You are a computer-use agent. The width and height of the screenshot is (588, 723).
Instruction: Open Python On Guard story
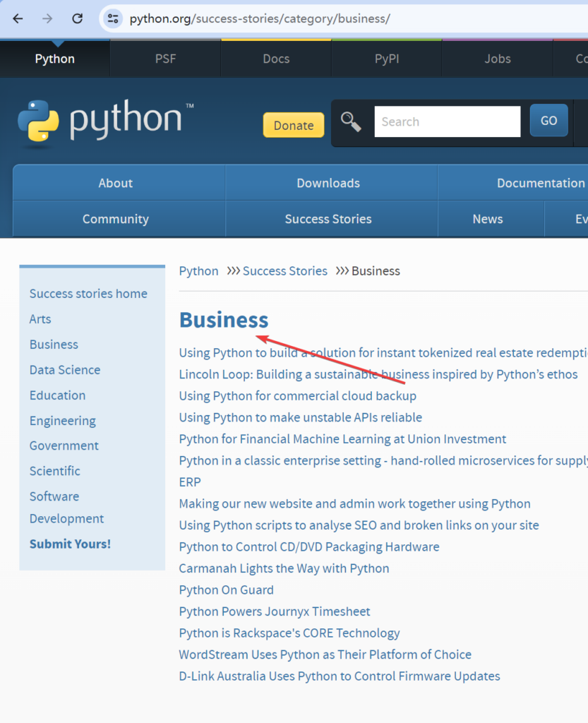[x=226, y=590]
